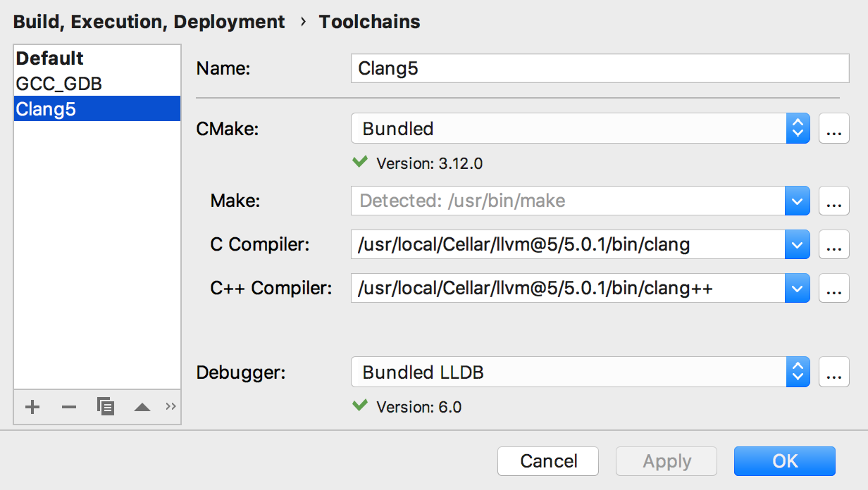868x490 pixels.
Task: Show more toolchain list actions
Action: click(x=170, y=406)
